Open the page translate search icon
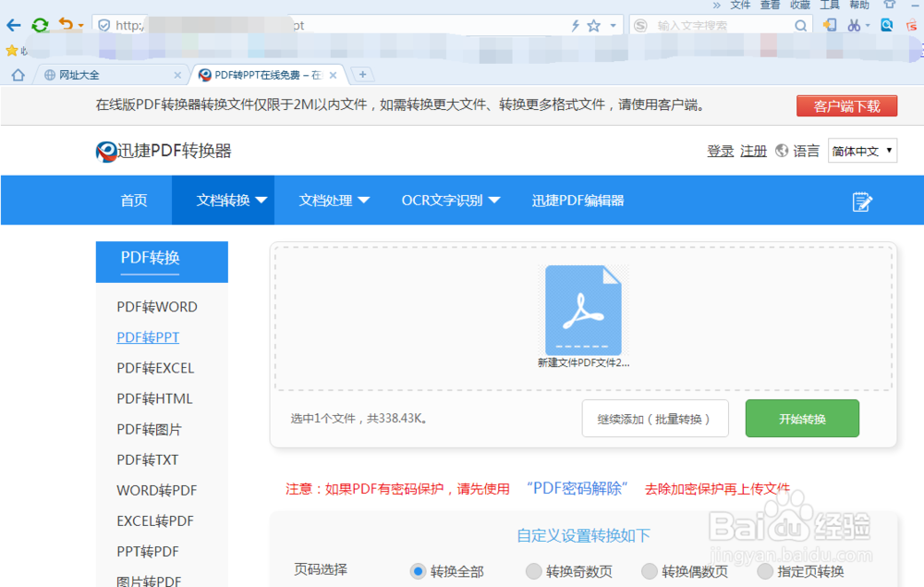Image resolution: width=924 pixels, height=587 pixels. click(x=887, y=25)
